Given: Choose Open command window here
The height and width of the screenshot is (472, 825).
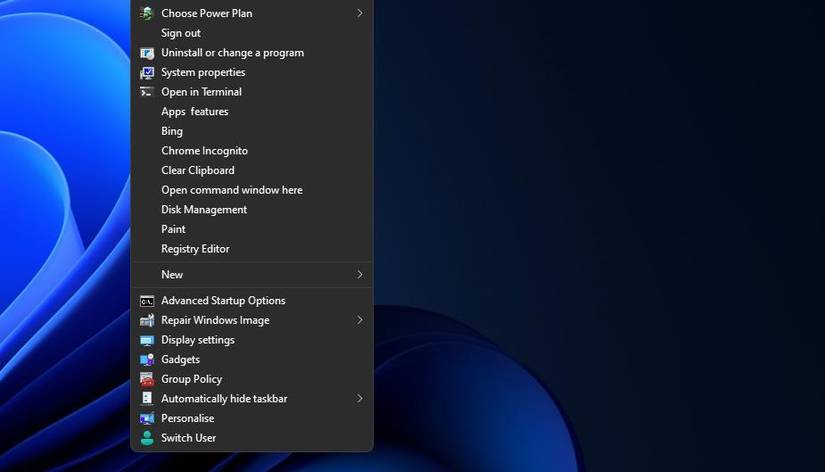Looking at the screenshot, I should (x=232, y=190).
